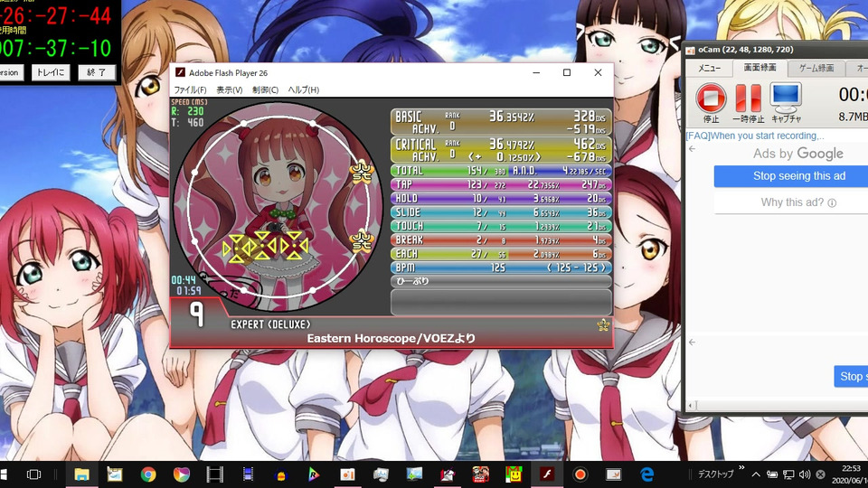The image size is (868, 488).
Task: Click the 終了 button in timer window
Action: click(x=97, y=72)
